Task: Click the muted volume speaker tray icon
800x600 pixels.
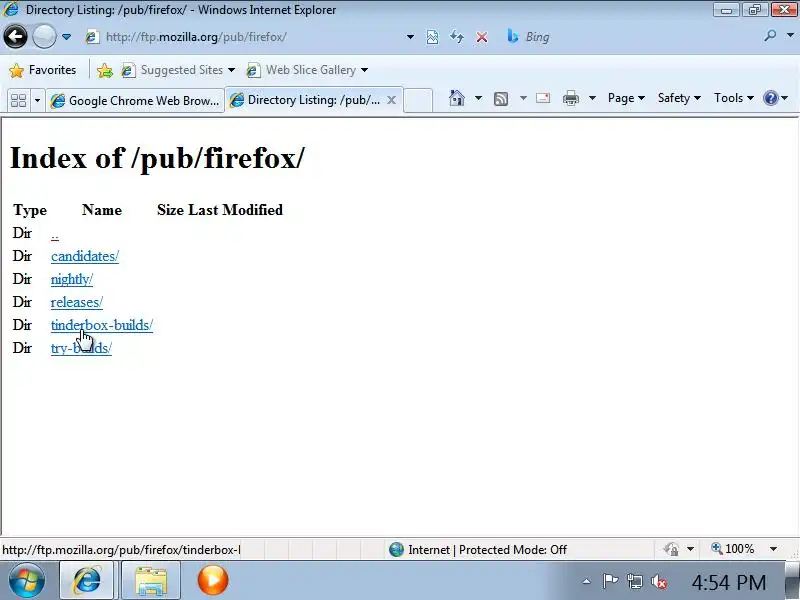Action: point(659,581)
